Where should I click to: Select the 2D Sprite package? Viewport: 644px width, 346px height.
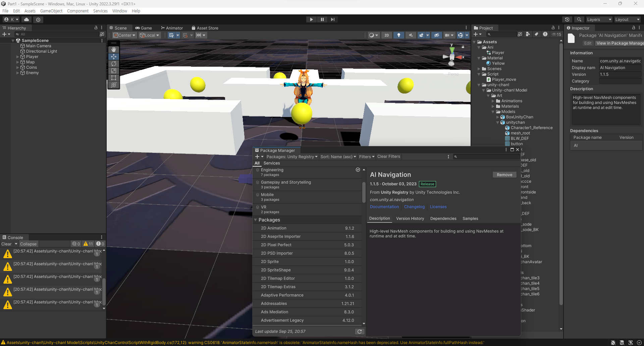coord(307,262)
